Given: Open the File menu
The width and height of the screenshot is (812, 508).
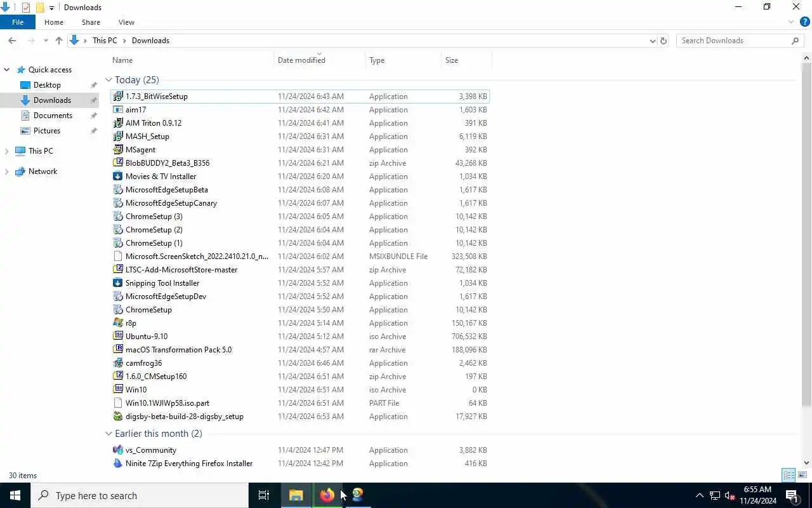Looking at the screenshot, I should point(18,22).
